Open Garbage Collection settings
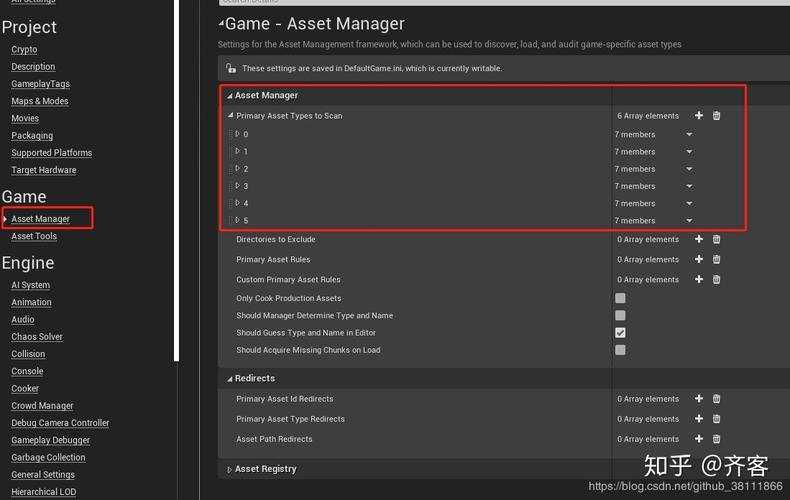This screenshot has height=500, width=790. (48, 458)
